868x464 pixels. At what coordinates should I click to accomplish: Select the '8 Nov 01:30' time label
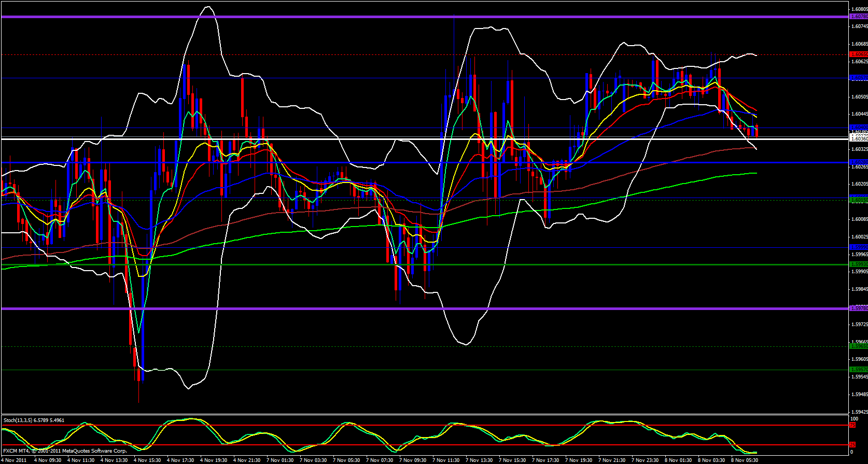point(678,460)
